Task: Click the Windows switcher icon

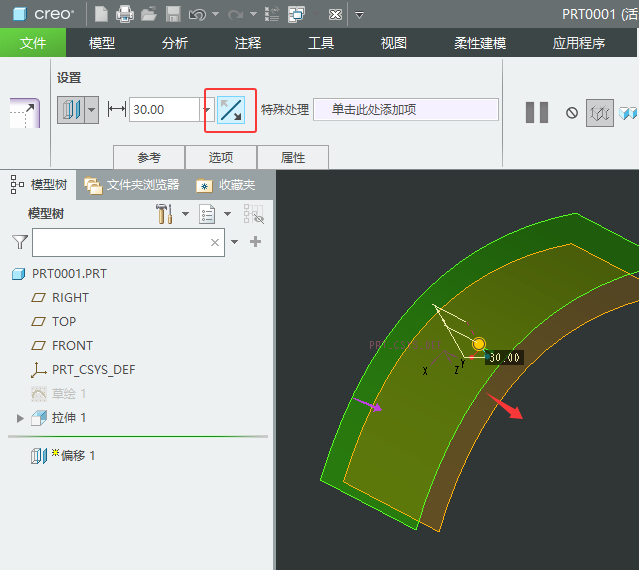Action: tap(296, 14)
